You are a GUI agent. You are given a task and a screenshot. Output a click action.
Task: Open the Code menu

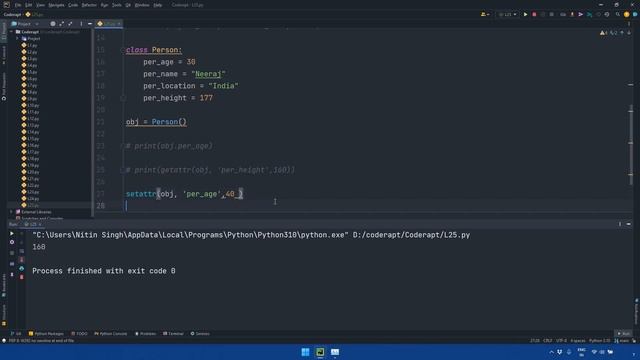tap(73, 5)
